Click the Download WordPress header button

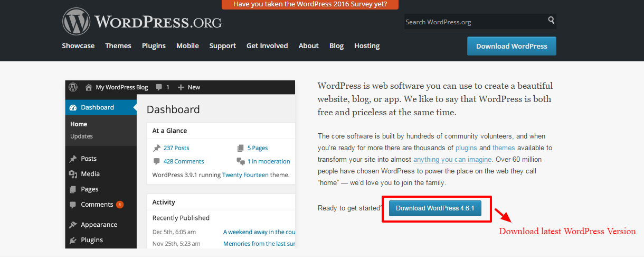coord(512,46)
